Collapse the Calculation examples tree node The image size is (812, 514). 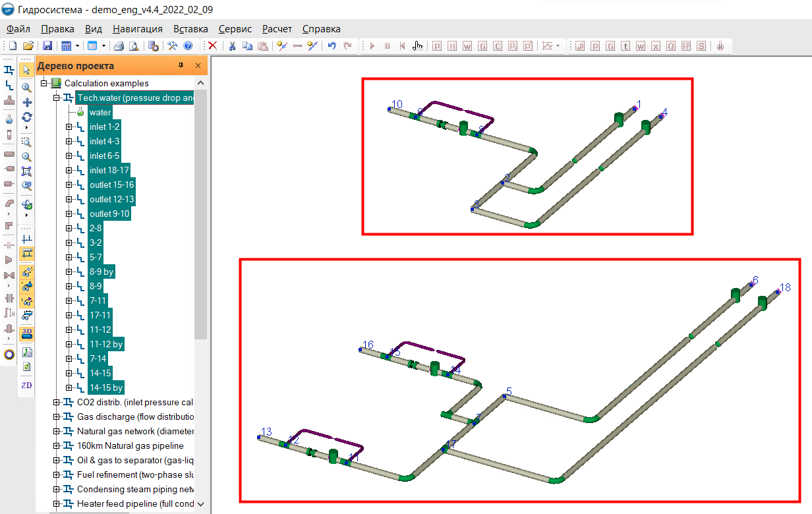point(45,83)
